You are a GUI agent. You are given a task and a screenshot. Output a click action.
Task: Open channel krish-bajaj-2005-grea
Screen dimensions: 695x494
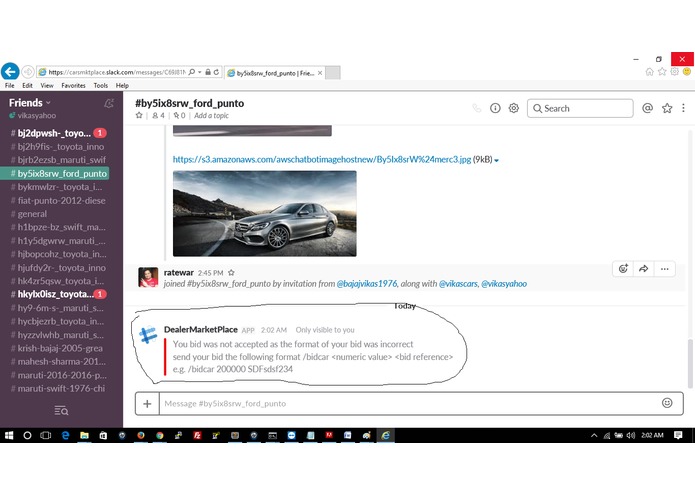tap(55, 348)
